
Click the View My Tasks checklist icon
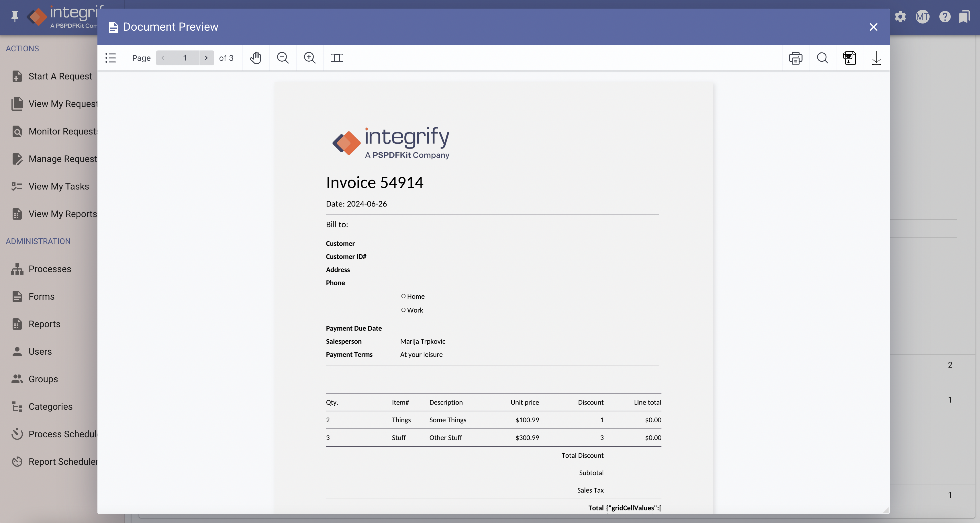[17, 186]
